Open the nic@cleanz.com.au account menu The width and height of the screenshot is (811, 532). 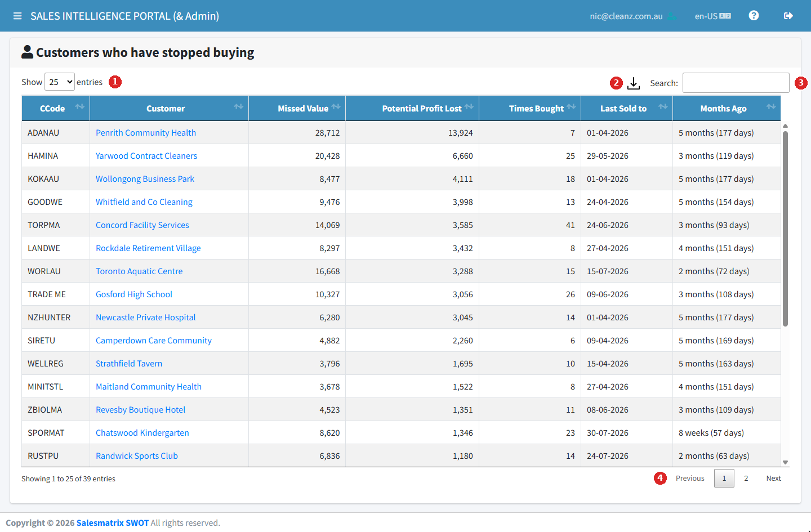632,16
